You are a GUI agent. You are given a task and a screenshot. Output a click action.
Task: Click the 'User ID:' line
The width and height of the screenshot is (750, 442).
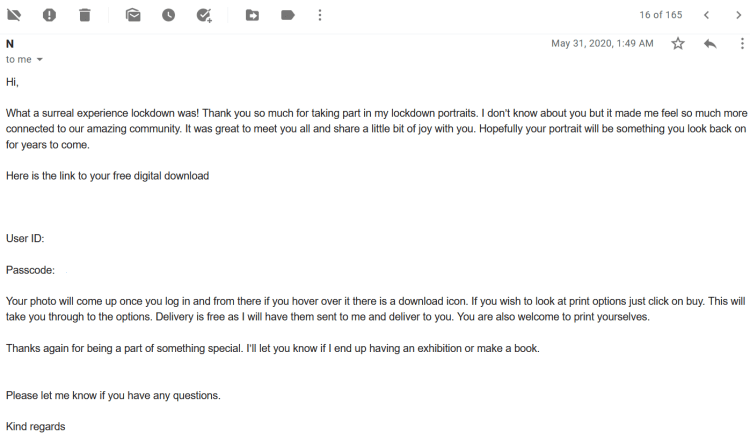coord(25,238)
